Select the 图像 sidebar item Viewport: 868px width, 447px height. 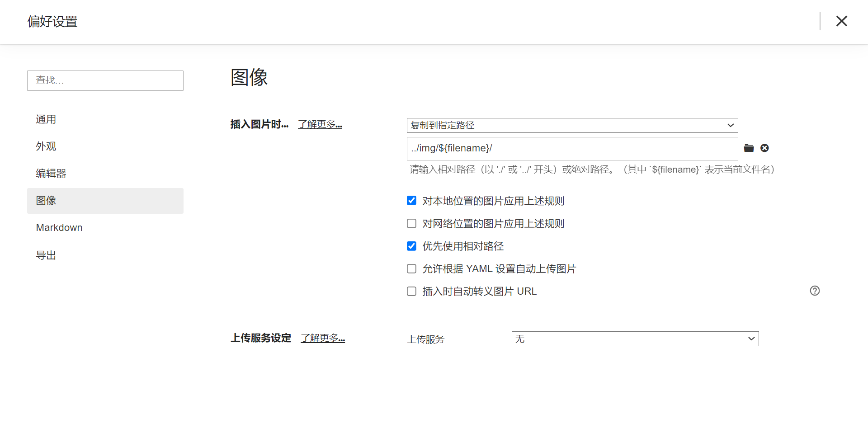pos(46,201)
